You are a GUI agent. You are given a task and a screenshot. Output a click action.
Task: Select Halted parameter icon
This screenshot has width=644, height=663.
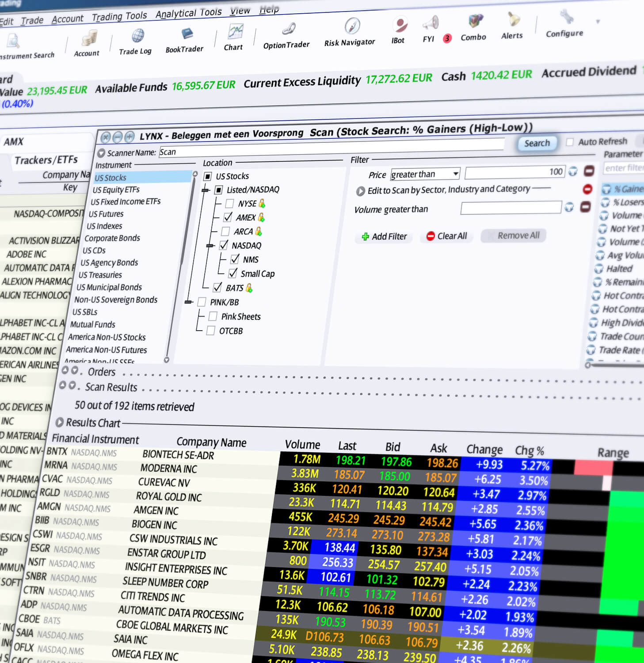pos(598,269)
